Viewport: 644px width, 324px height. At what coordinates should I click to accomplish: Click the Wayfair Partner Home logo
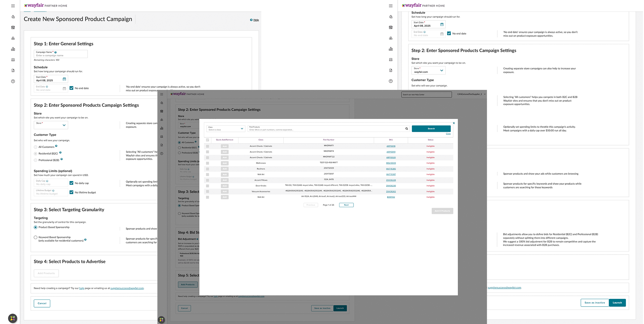coord(45,5)
